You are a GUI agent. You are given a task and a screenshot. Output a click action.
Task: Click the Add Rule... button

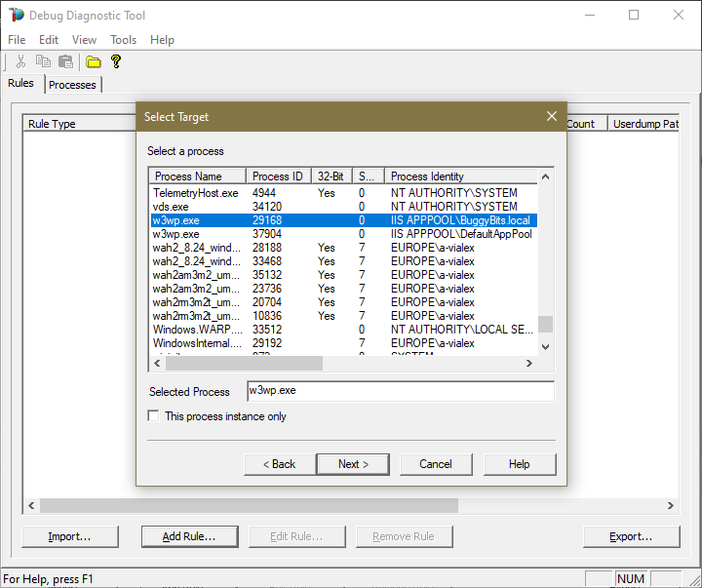tap(189, 536)
